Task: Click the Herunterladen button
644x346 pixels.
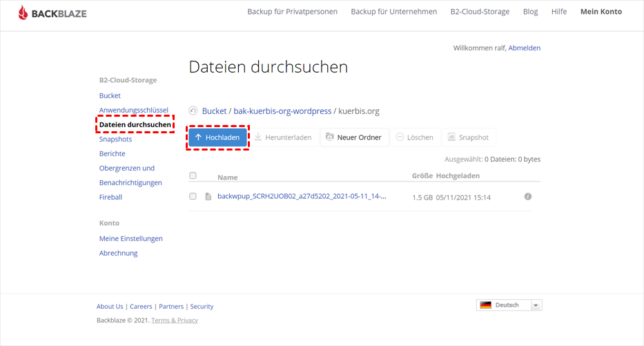Action: click(x=283, y=137)
